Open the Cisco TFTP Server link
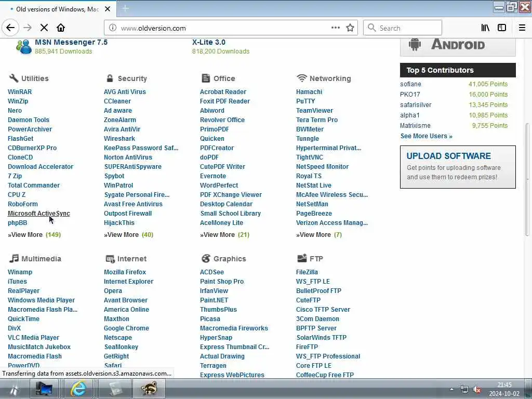The width and height of the screenshot is (532, 399). click(323, 310)
